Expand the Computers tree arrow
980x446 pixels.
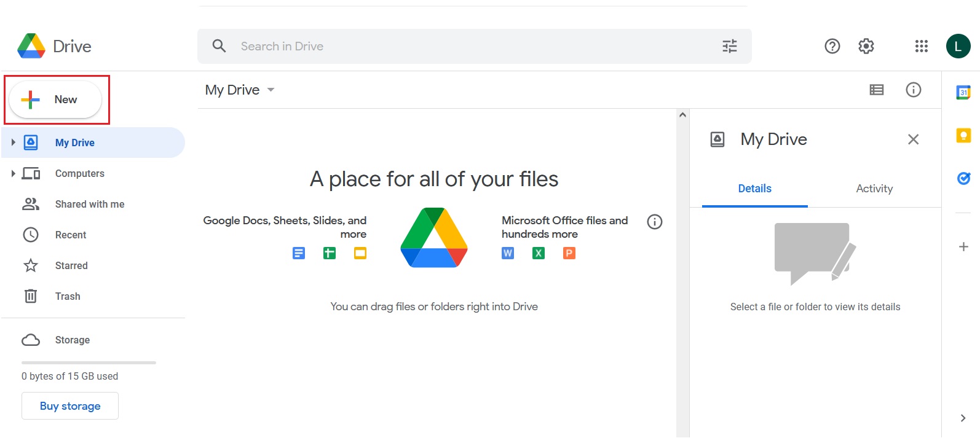coord(13,173)
